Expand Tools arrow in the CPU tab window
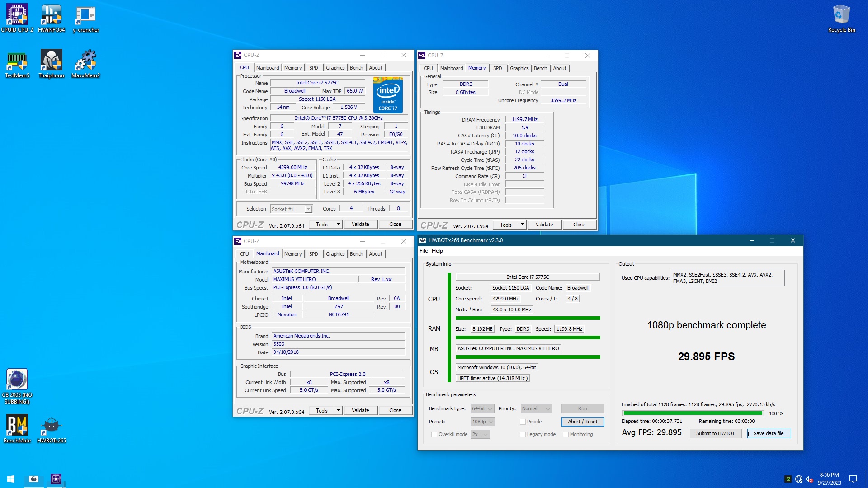The image size is (868, 488). (338, 224)
